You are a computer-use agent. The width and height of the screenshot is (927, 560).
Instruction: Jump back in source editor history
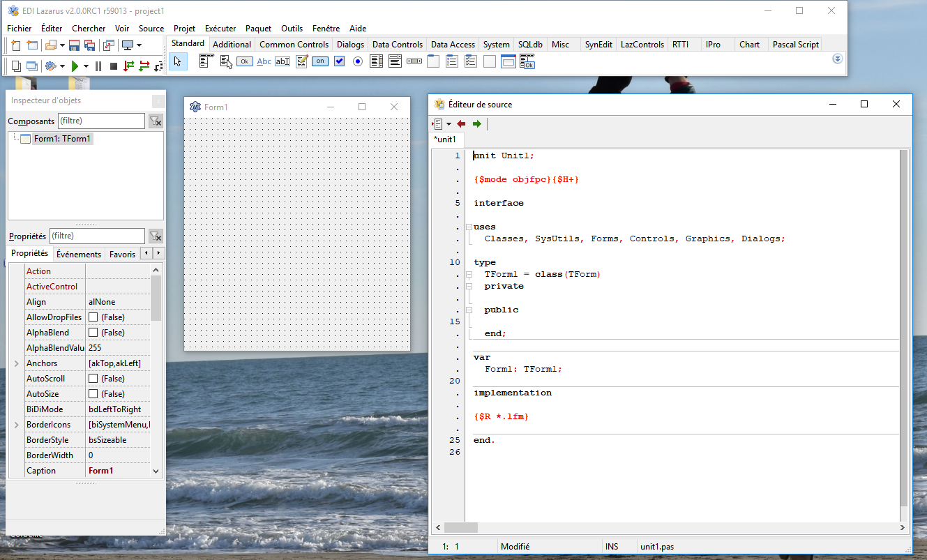tap(461, 123)
